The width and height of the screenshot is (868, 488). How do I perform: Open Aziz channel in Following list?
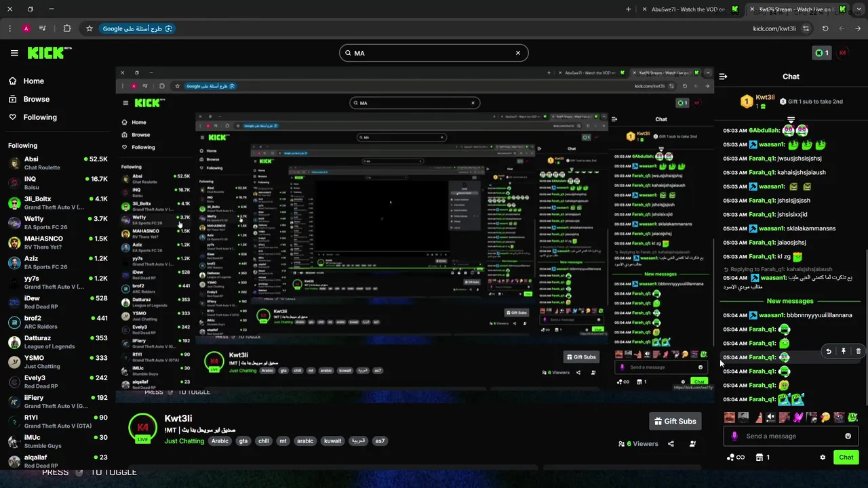(58, 262)
